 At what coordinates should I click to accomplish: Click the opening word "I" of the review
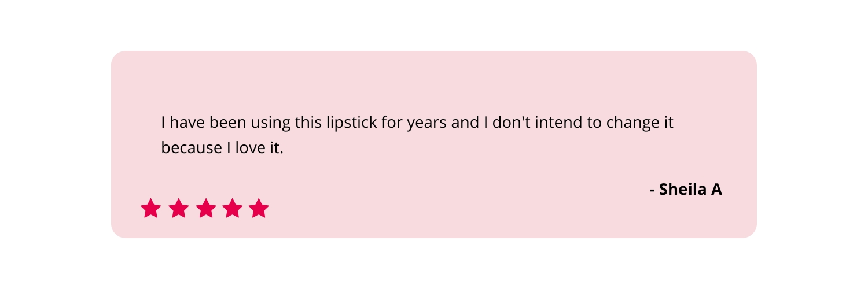164,123
